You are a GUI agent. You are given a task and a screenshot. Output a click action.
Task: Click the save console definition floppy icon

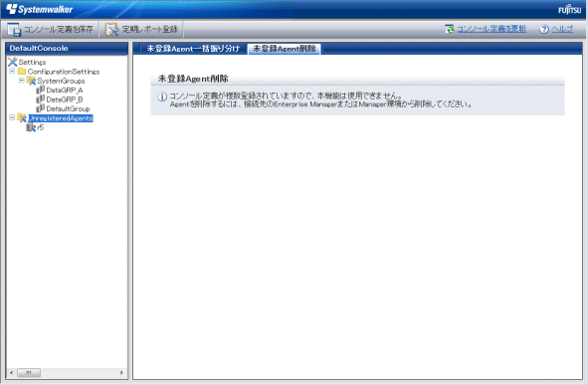point(14,29)
